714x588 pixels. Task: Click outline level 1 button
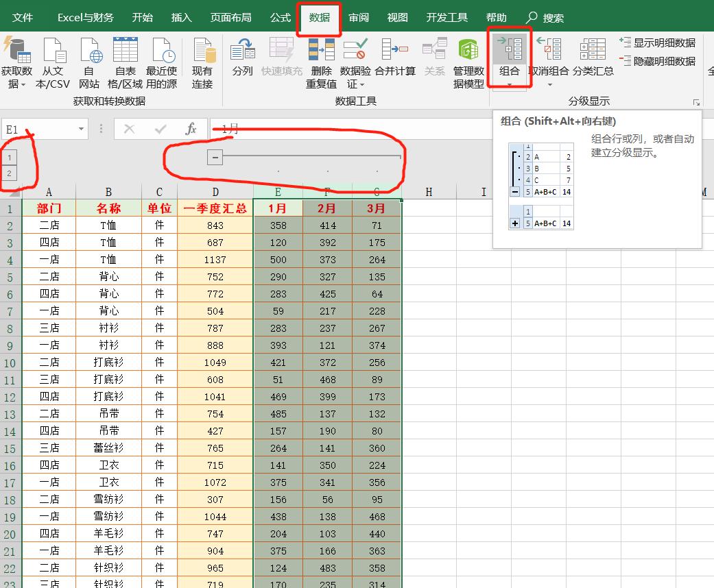8,157
